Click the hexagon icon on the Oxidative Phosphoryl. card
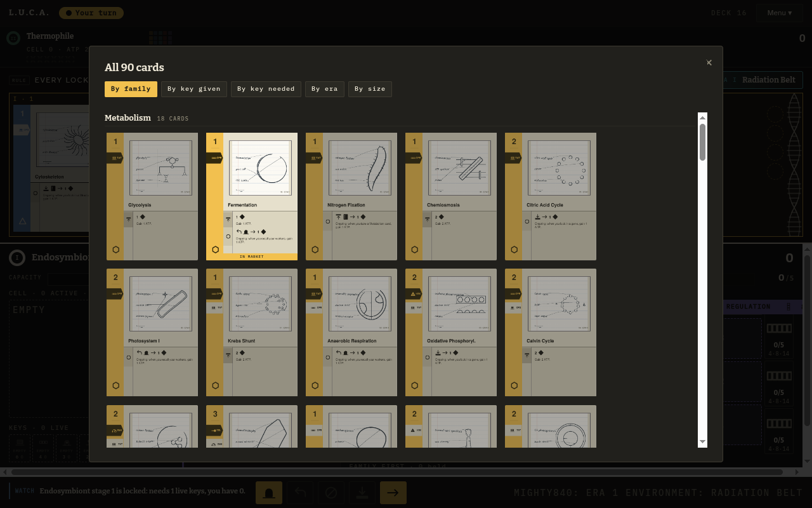Screen dimensions: 812x508 click(414, 385)
